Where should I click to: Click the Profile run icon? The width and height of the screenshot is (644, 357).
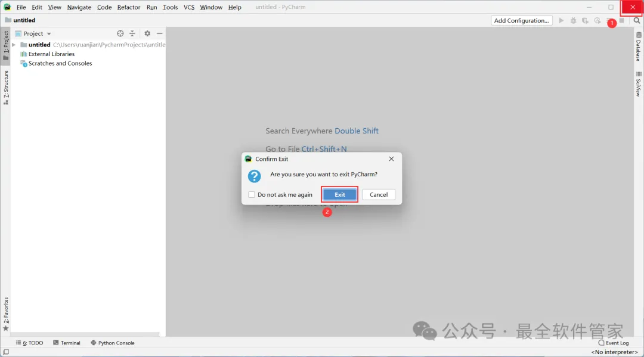pyautogui.click(x=597, y=20)
